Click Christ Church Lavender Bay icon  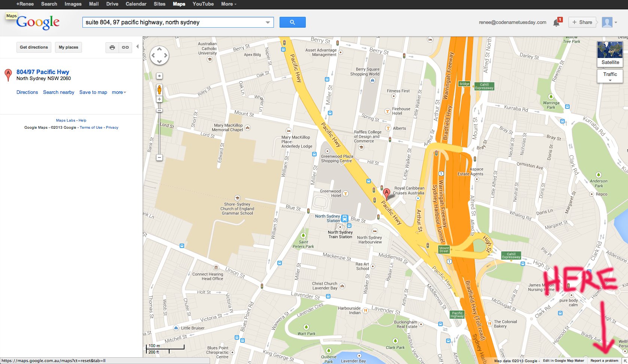click(x=342, y=286)
